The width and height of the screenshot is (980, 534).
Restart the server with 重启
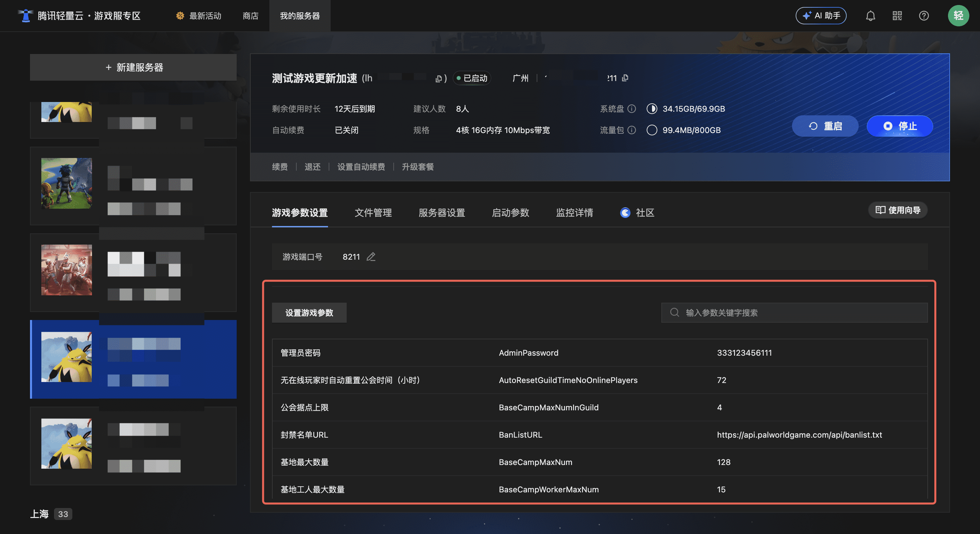[825, 126]
